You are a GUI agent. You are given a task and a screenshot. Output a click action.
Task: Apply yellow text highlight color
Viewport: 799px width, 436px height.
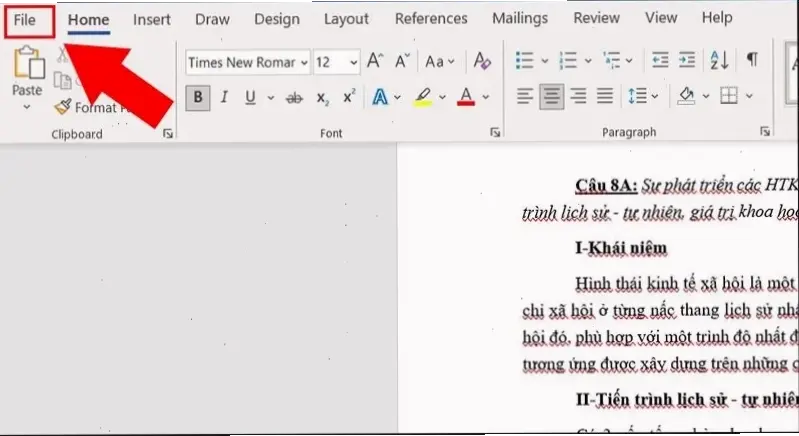[423, 97]
